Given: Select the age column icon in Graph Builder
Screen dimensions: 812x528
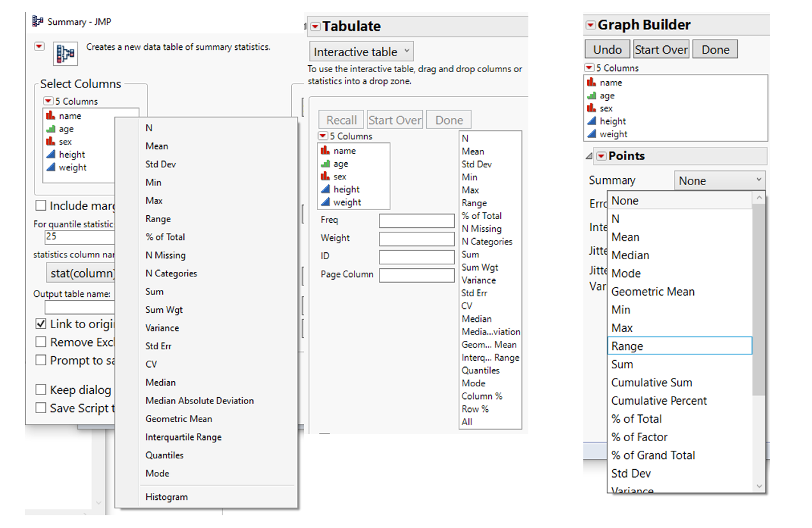Looking at the screenshot, I should pos(592,96).
